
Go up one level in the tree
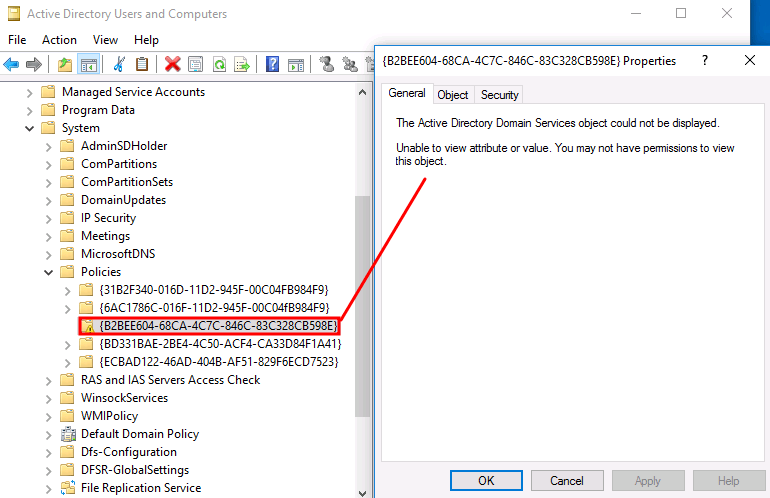point(64,64)
